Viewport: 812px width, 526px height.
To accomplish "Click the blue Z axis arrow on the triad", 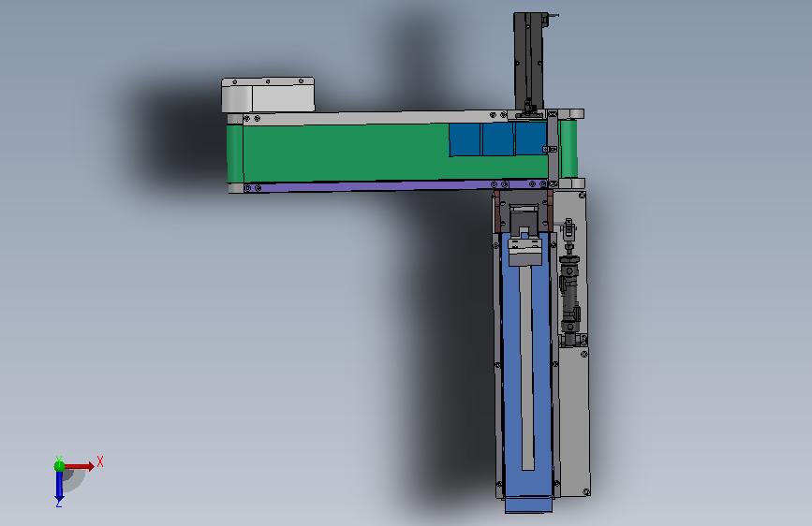I will (59, 487).
